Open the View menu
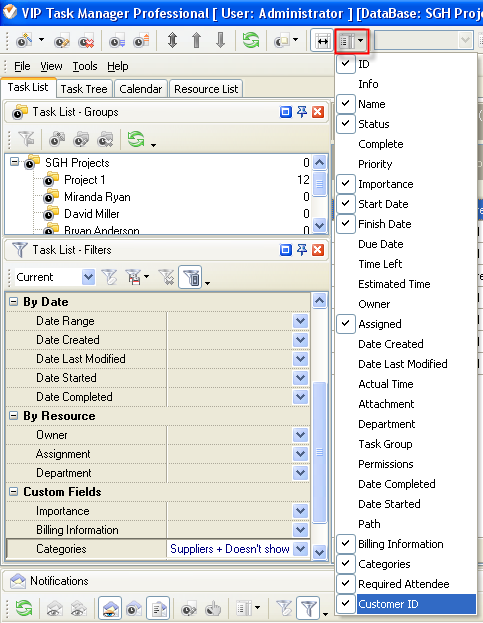This screenshot has width=483, height=623. [x=51, y=66]
